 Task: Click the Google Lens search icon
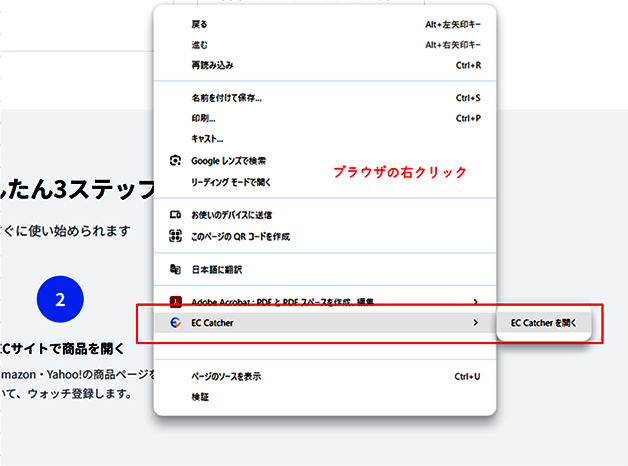(x=175, y=161)
